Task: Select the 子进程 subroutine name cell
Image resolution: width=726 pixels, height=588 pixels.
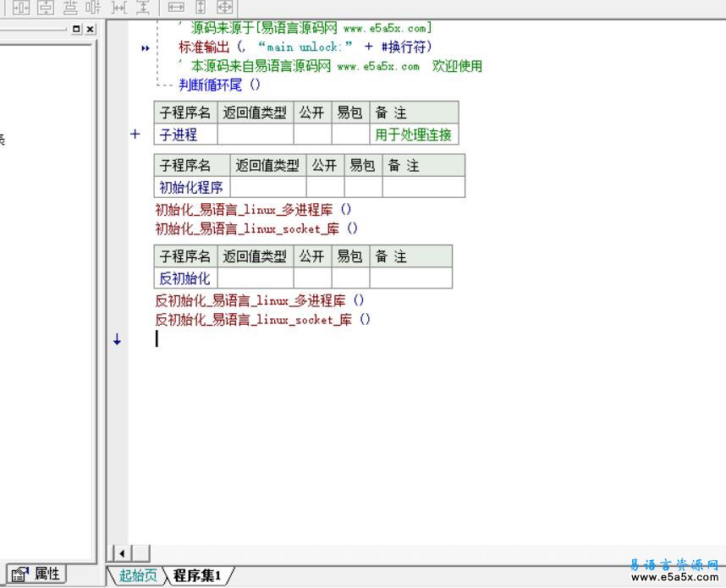Action: pos(185,135)
